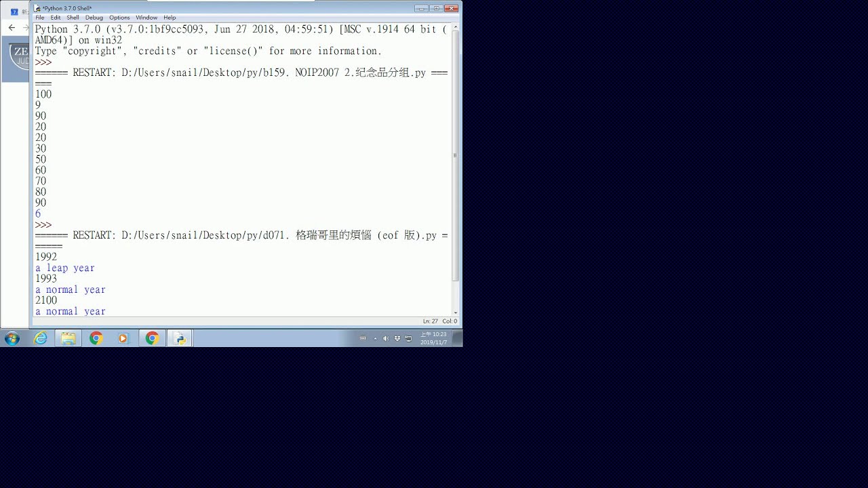Screen dimensions: 868x488
Task: Click the Windows Start button
Action: [x=12, y=338]
